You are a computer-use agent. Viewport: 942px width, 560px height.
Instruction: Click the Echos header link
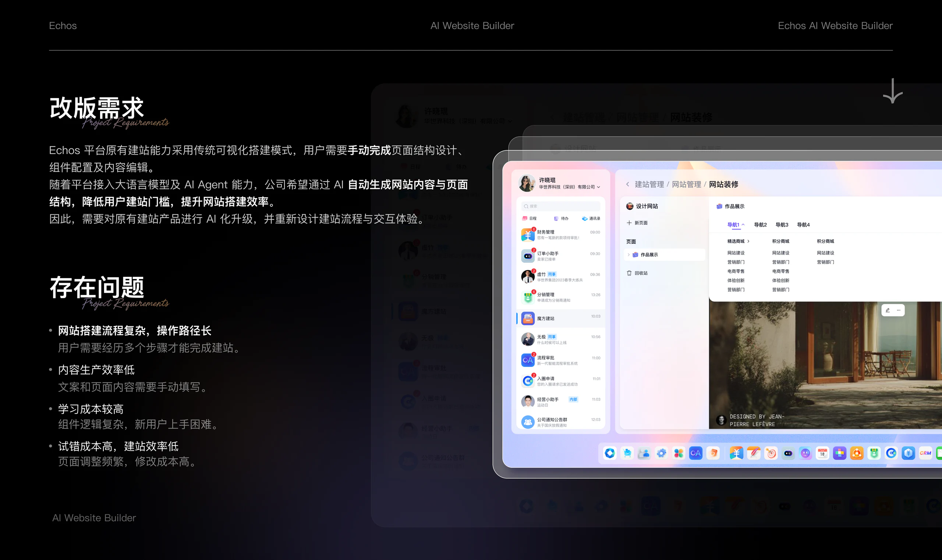pyautogui.click(x=63, y=26)
